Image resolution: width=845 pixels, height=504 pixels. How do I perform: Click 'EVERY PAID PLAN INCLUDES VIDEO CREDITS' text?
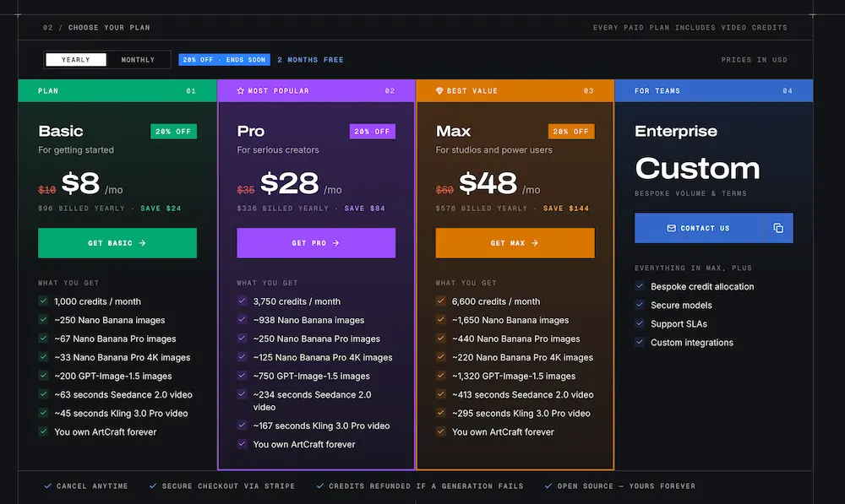[x=690, y=28]
